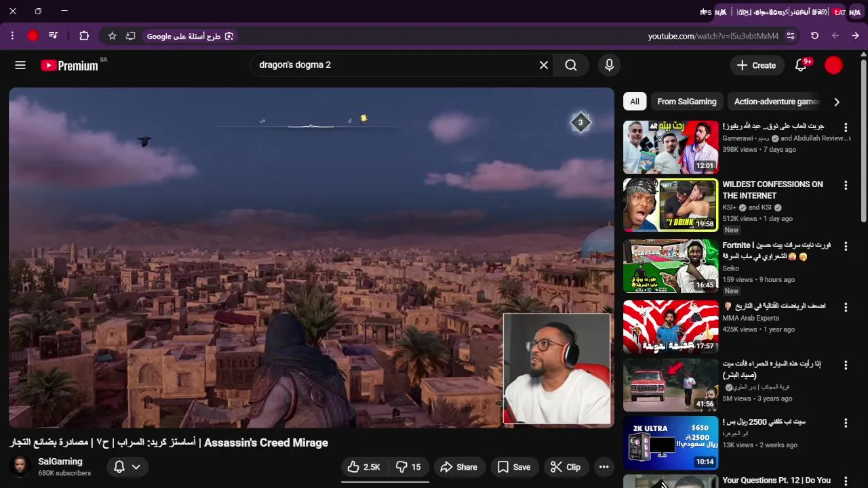The image size is (868, 488).
Task: Open the WILDEST CONFESSIONS video thumbnail
Action: click(x=671, y=205)
